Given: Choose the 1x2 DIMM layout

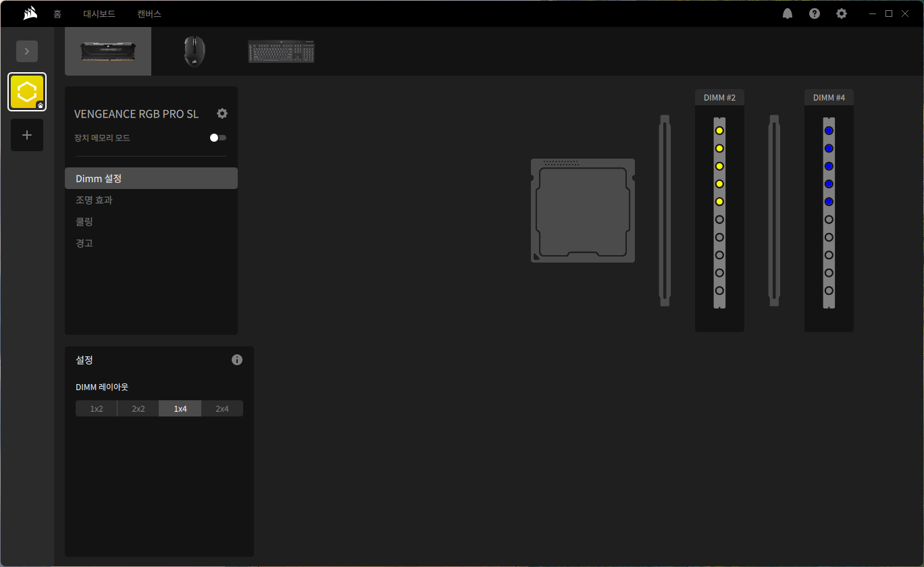Looking at the screenshot, I should tap(97, 408).
